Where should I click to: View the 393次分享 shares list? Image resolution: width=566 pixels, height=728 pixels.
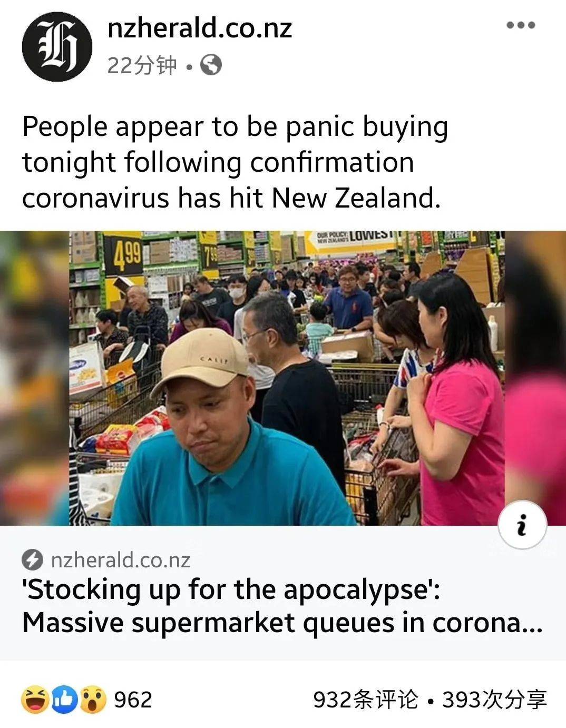coord(494,700)
